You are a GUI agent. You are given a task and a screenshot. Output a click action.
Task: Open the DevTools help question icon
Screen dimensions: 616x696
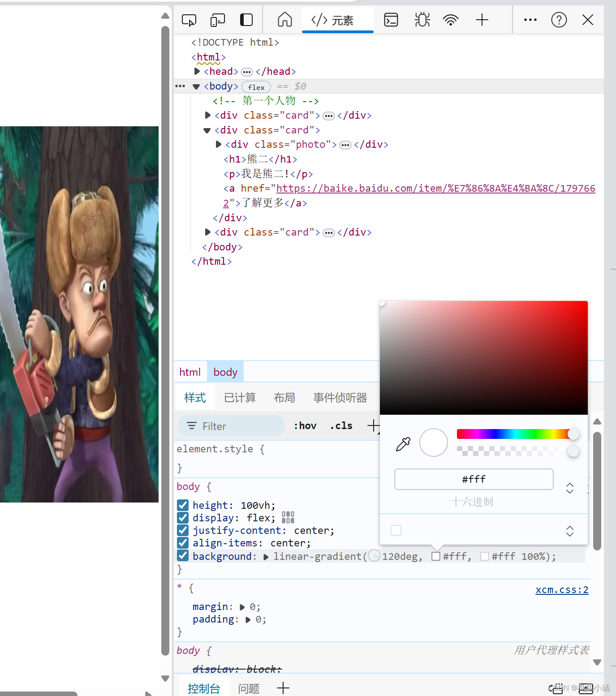[559, 20]
